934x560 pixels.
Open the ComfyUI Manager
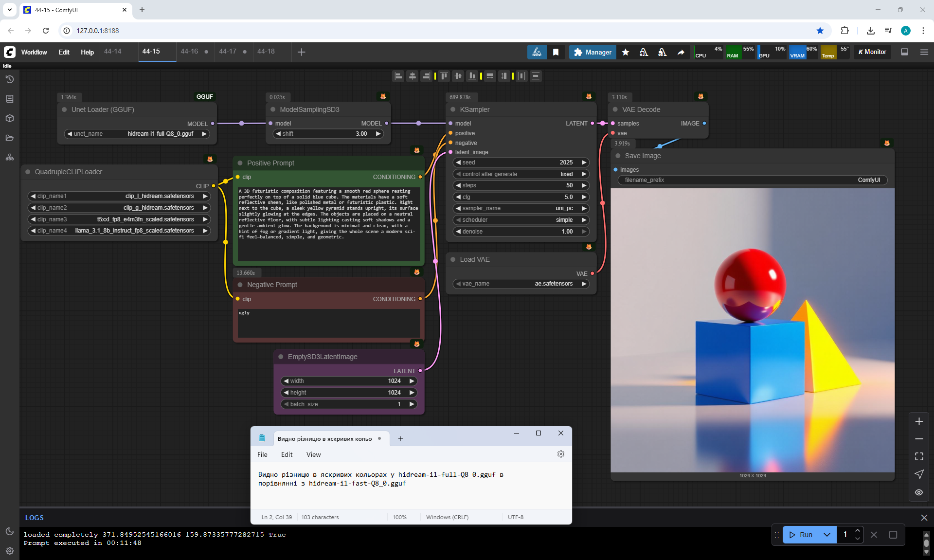(x=593, y=52)
